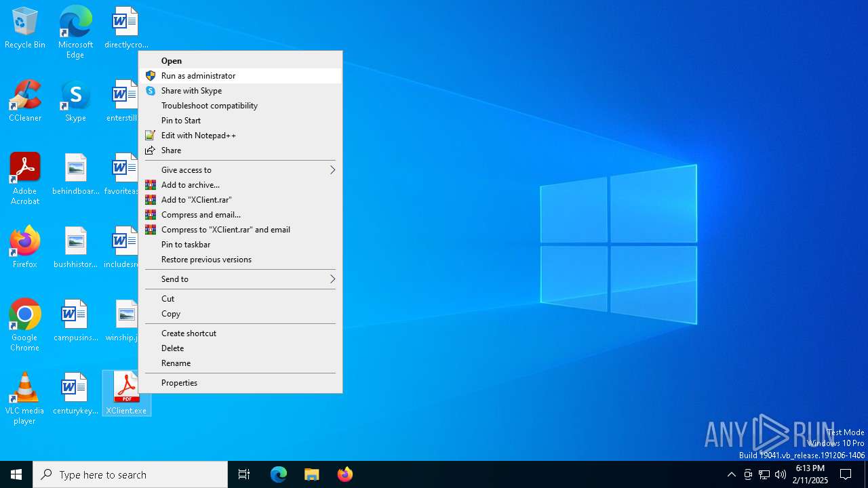Choose Run as administrator

pos(198,76)
